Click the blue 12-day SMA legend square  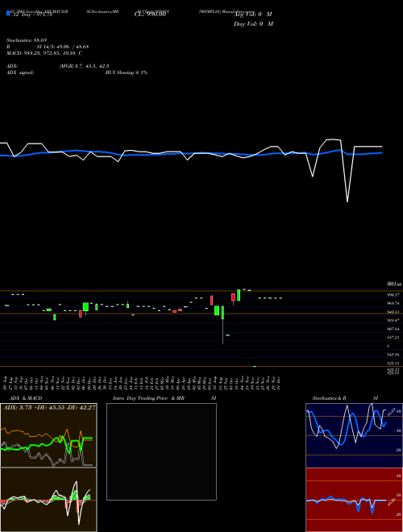point(8,13)
